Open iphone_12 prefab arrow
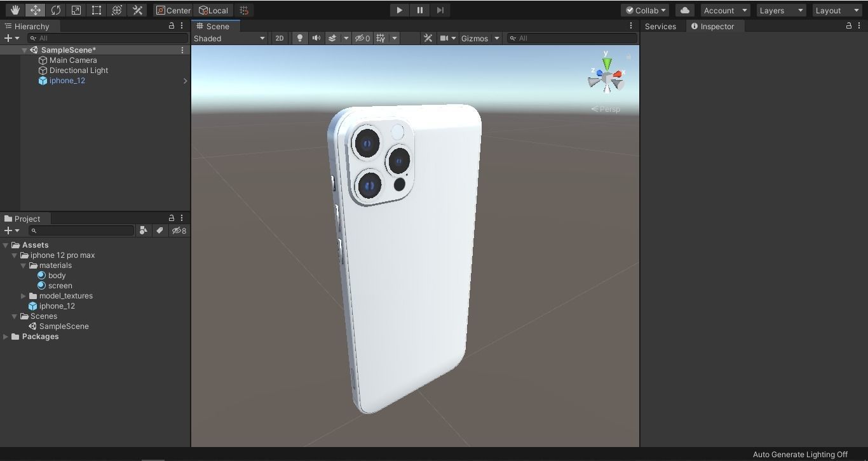This screenshot has height=461, width=868. [x=185, y=81]
